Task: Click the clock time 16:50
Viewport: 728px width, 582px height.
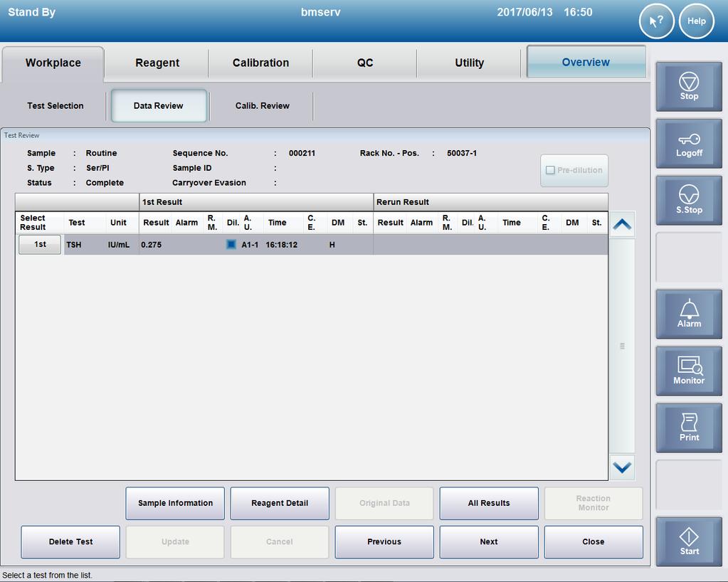Action: tap(578, 12)
